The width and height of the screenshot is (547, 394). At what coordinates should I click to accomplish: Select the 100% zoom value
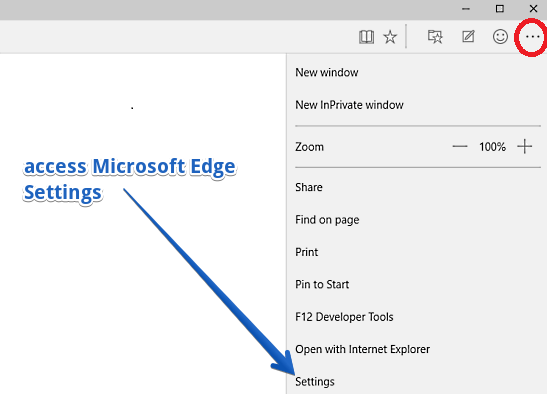point(492,147)
